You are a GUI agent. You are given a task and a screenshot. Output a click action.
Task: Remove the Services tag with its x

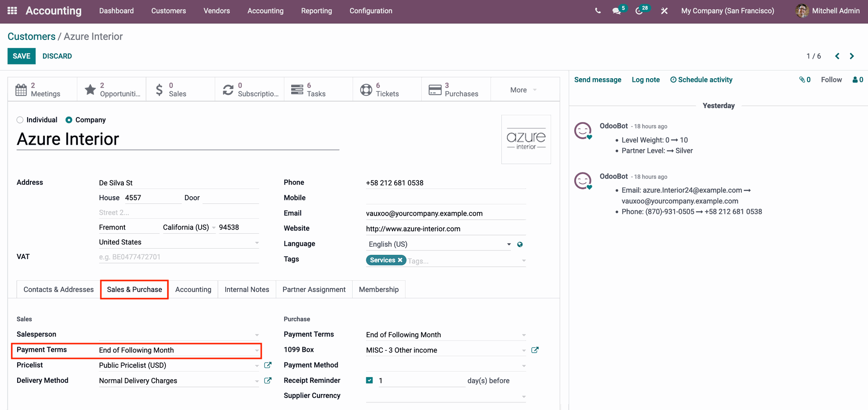click(x=400, y=260)
